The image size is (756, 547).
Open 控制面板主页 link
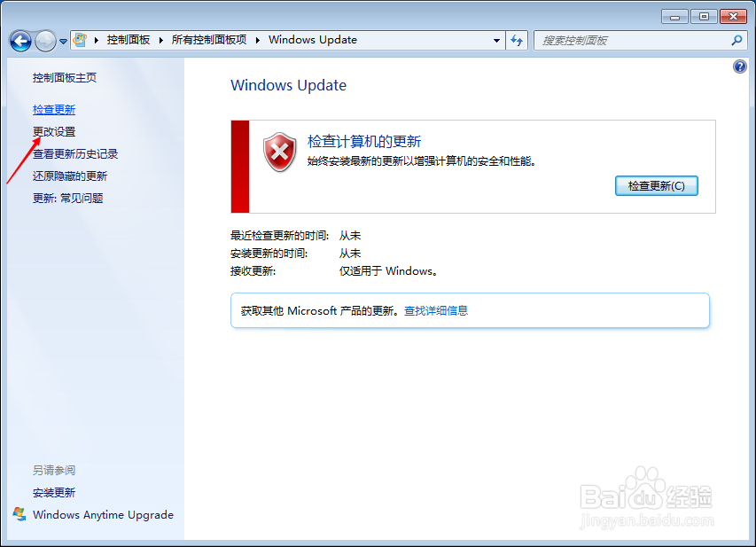tap(65, 78)
